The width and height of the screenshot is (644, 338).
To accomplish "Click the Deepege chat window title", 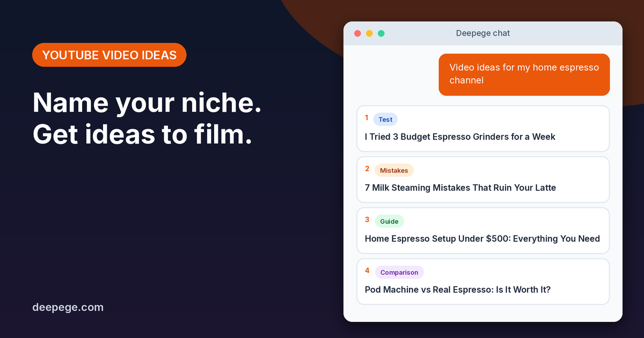I will 483,33.
